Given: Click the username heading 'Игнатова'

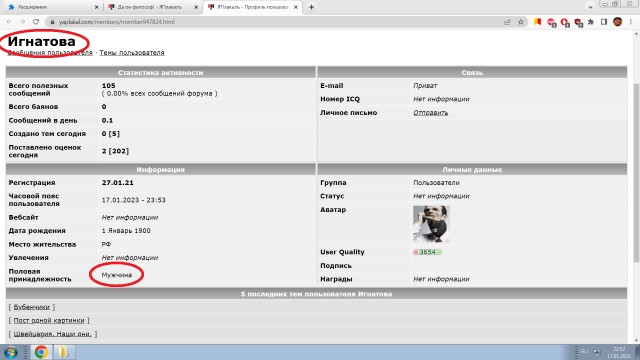Looking at the screenshot, I should (x=42, y=41).
